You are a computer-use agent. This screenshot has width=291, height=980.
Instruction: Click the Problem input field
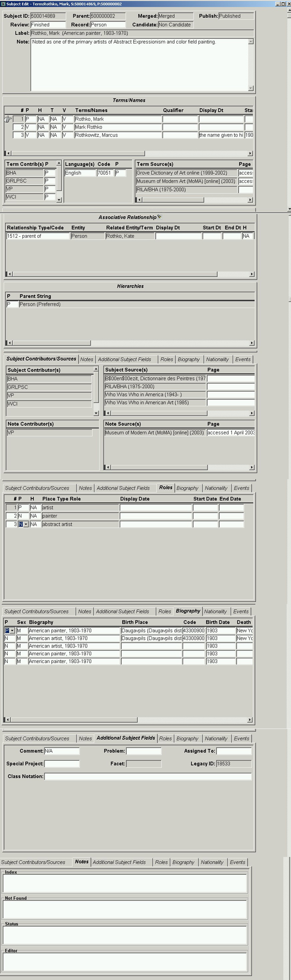pos(144,751)
